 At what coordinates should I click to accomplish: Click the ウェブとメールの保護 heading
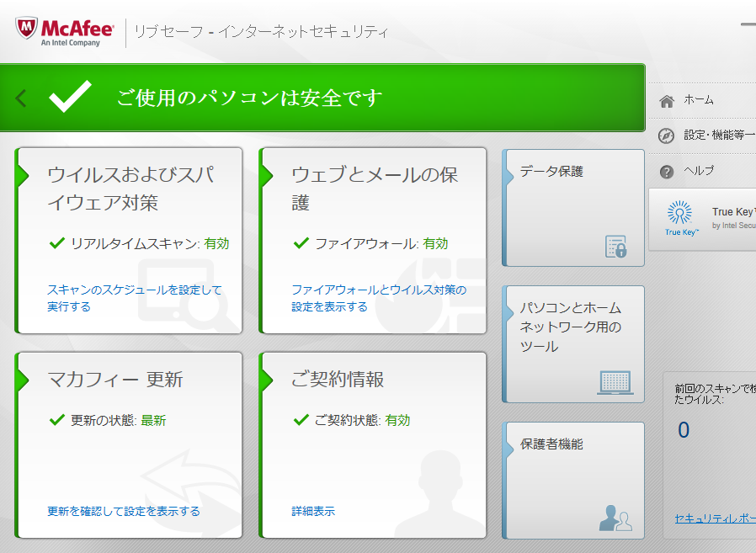375,189
